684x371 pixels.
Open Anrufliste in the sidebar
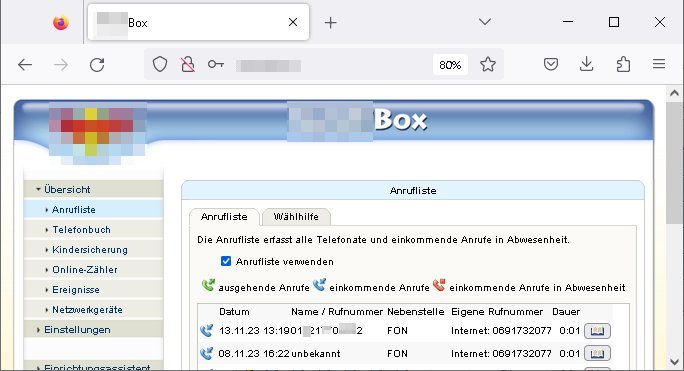click(x=94, y=210)
